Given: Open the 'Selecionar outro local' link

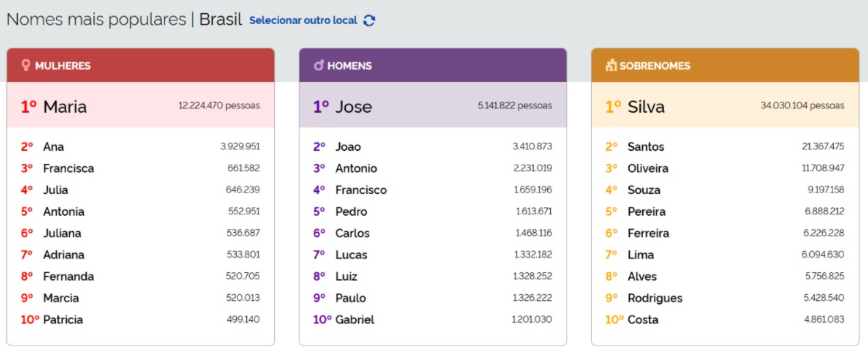Looking at the screenshot, I should pyautogui.click(x=303, y=20).
